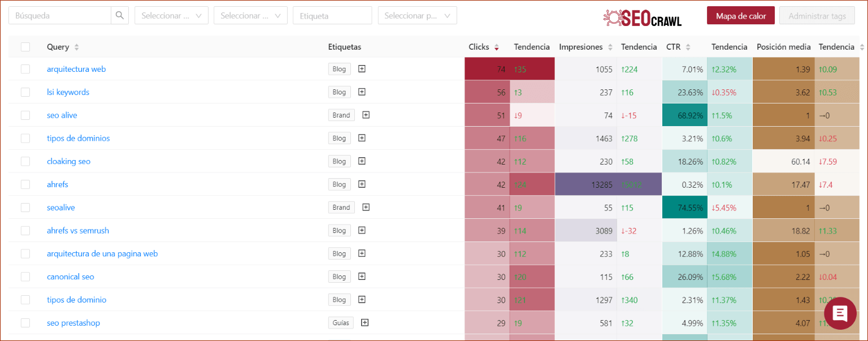Click the Etiqueta input field
Image resolution: width=868 pixels, height=341 pixels.
click(332, 16)
